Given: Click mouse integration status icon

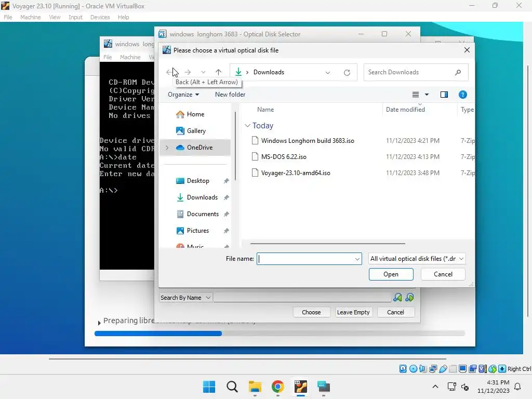Looking at the screenshot, I should tap(493, 368).
